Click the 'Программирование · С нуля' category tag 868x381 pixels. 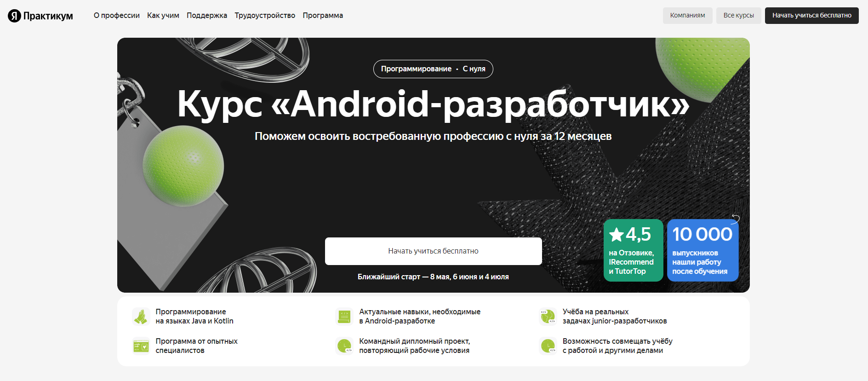433,69
